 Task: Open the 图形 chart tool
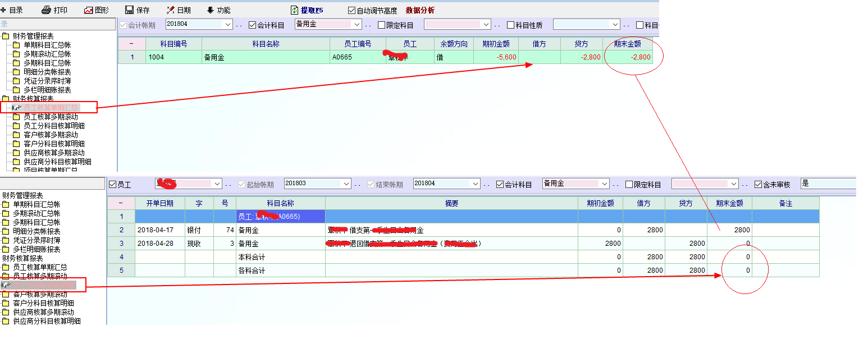coord(89,10)
